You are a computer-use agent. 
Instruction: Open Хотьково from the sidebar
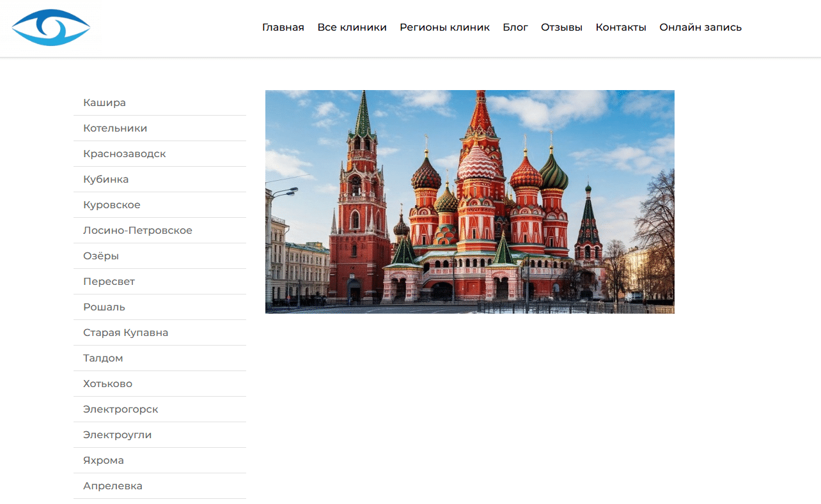[107, 384]
